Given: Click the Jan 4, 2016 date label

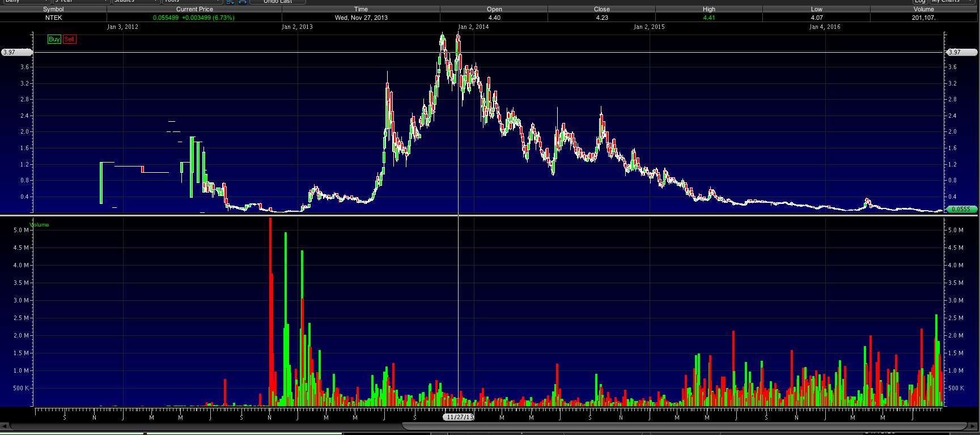Looking at the screenshot, I should 825,27.
